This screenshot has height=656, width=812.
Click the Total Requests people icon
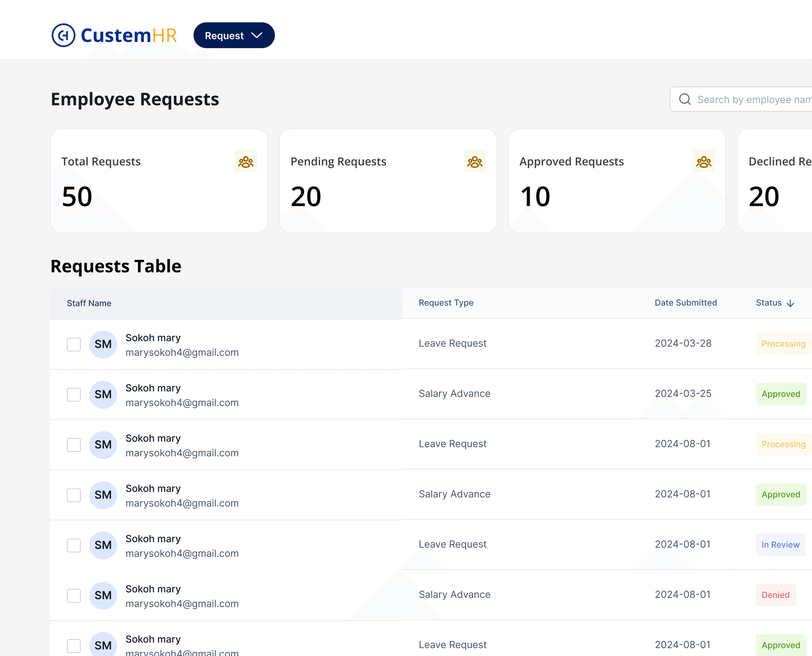pos(246,161)
